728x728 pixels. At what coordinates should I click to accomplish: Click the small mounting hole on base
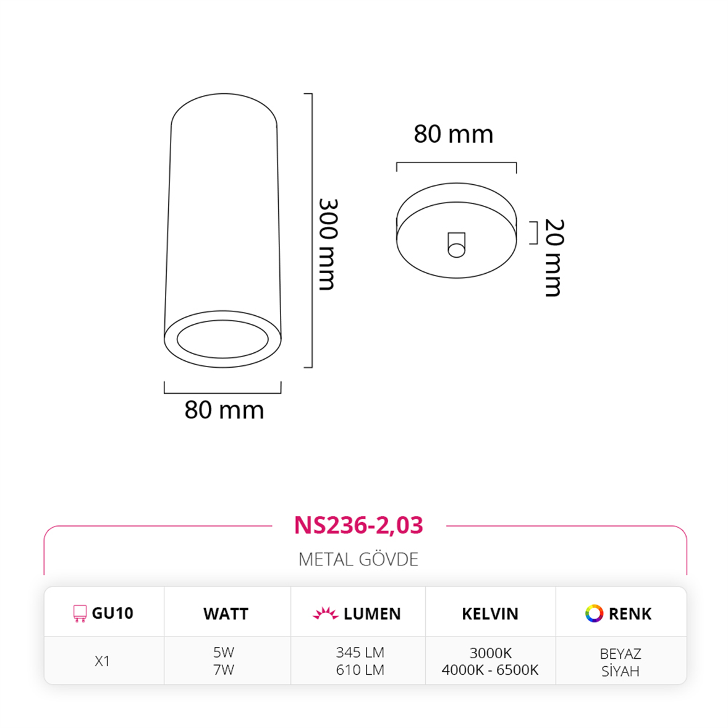click(457, 245)
